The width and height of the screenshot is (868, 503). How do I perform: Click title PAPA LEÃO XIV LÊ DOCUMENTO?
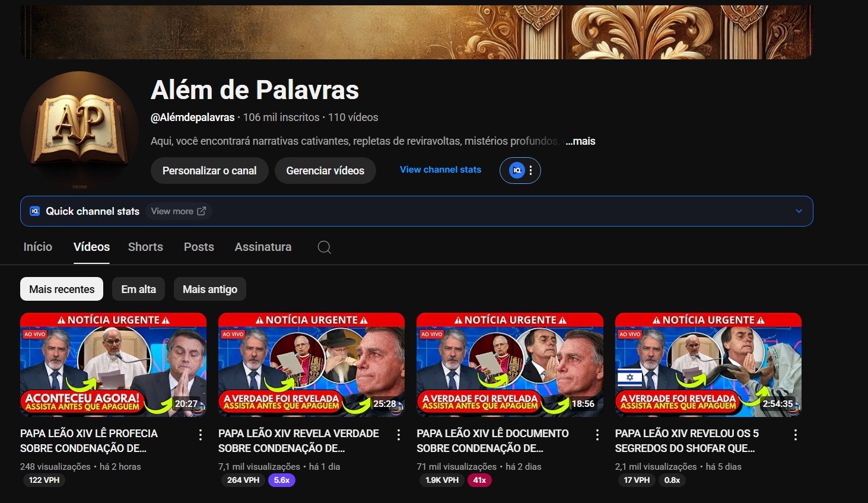click(x=492, y=441)
